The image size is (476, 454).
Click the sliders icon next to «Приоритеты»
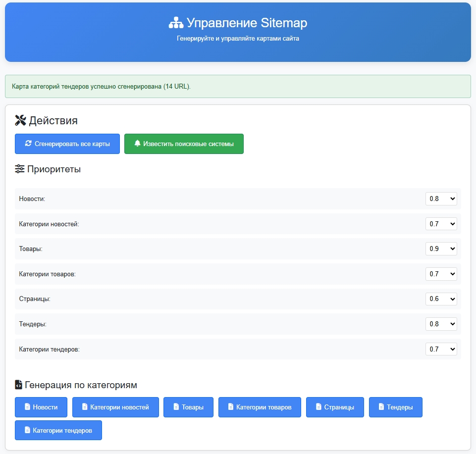(19, 168)
